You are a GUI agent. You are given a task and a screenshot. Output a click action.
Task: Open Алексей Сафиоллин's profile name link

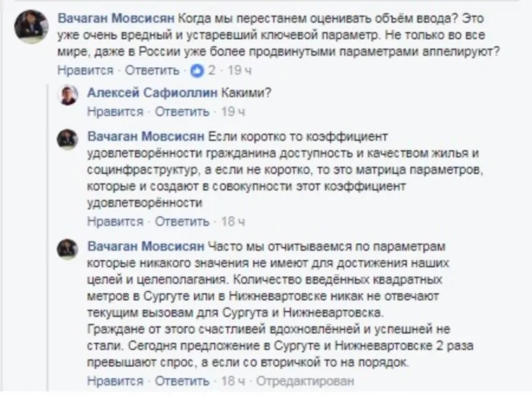(151, 92)
